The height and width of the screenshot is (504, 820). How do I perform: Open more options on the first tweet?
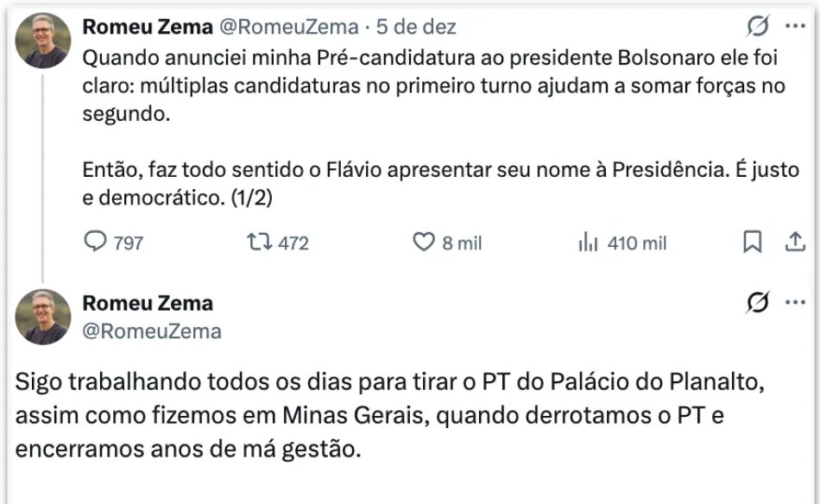pos(794,28)
